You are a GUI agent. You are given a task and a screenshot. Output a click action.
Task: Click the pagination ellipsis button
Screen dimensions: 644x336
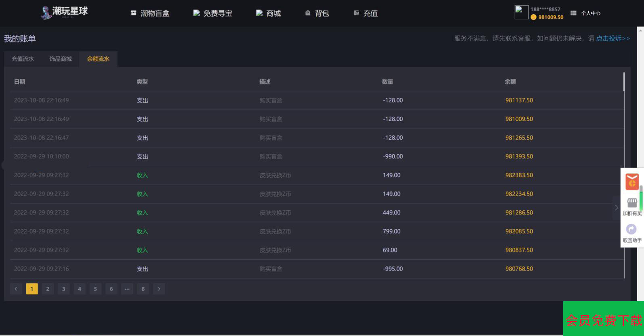coord(127,289)
